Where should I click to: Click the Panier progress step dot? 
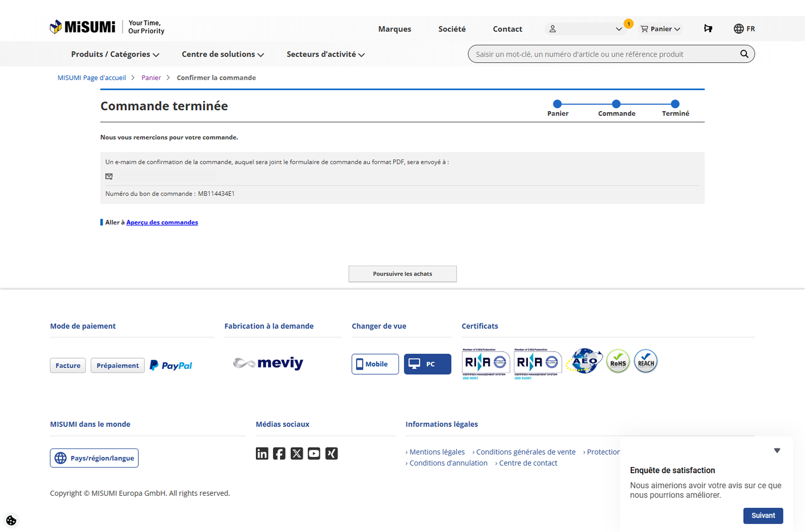(557, 104)
